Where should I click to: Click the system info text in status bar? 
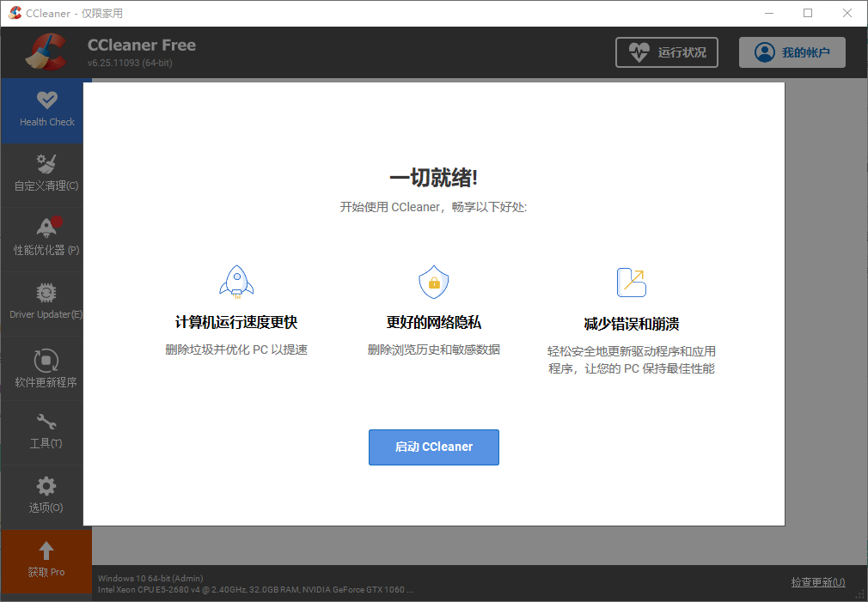215,583
